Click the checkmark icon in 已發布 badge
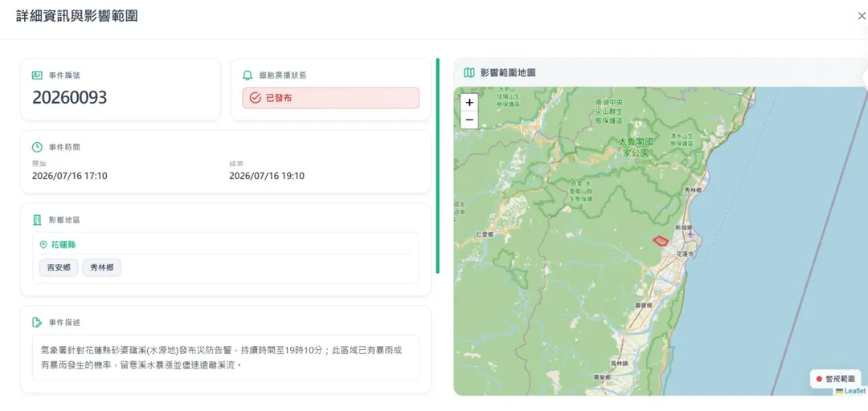868x411 pixels. pyautogui.click(x=256, y=98)
